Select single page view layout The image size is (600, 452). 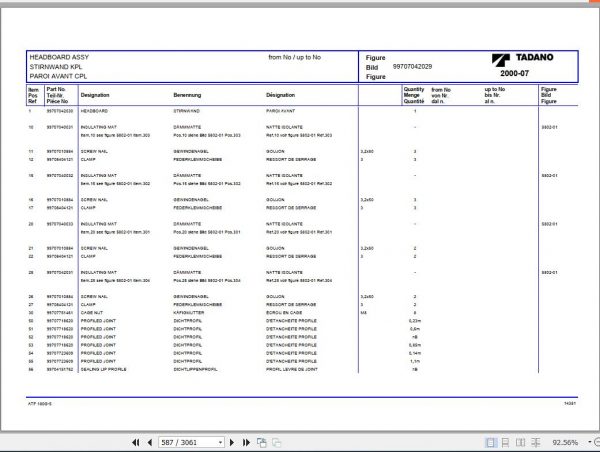click(490, 443)
